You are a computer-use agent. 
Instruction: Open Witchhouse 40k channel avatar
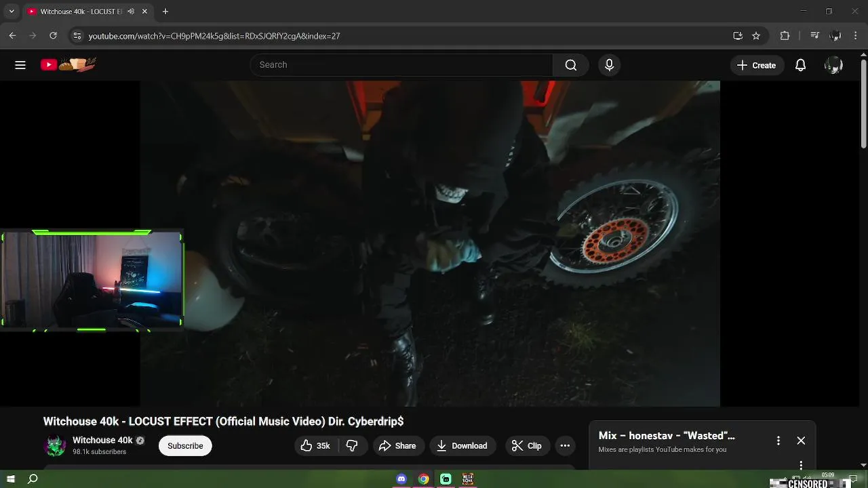pyautogui.click(x=55, y=445)
